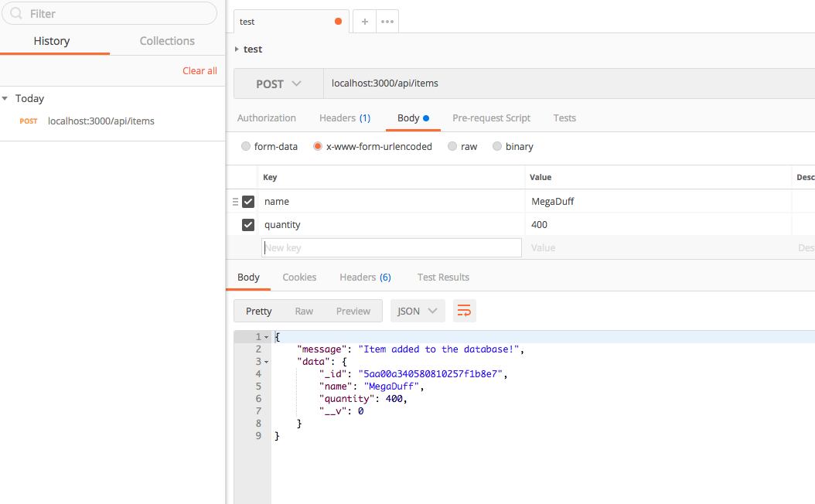Screen dimensions: 815x504
Task: Click the "Item added to the database!" message line
Action: tap(411, 349)
